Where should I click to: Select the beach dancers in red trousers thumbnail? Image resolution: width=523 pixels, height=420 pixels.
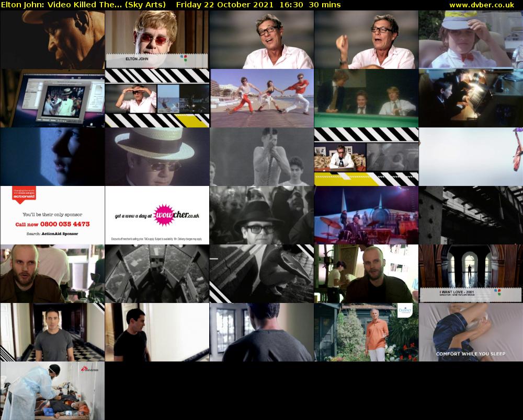click(261, 98)
